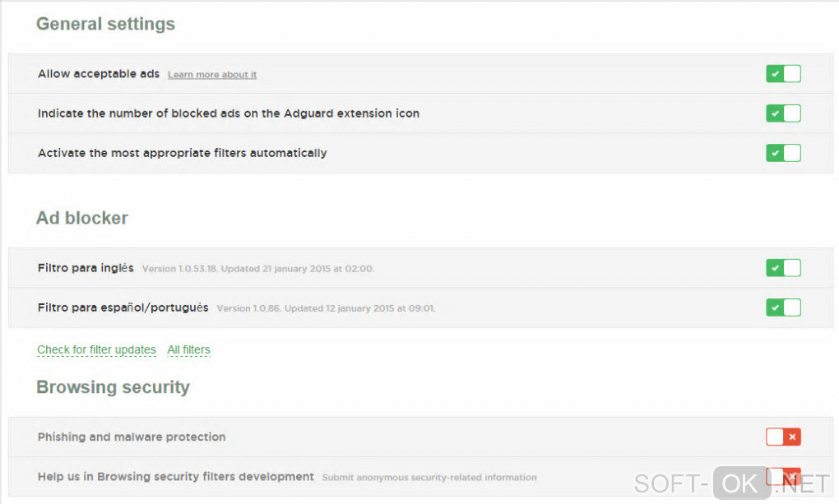Toggle the Filtro para español/portugués switch
The height and width of the screenshot is (504, 839).
[783, 307]
